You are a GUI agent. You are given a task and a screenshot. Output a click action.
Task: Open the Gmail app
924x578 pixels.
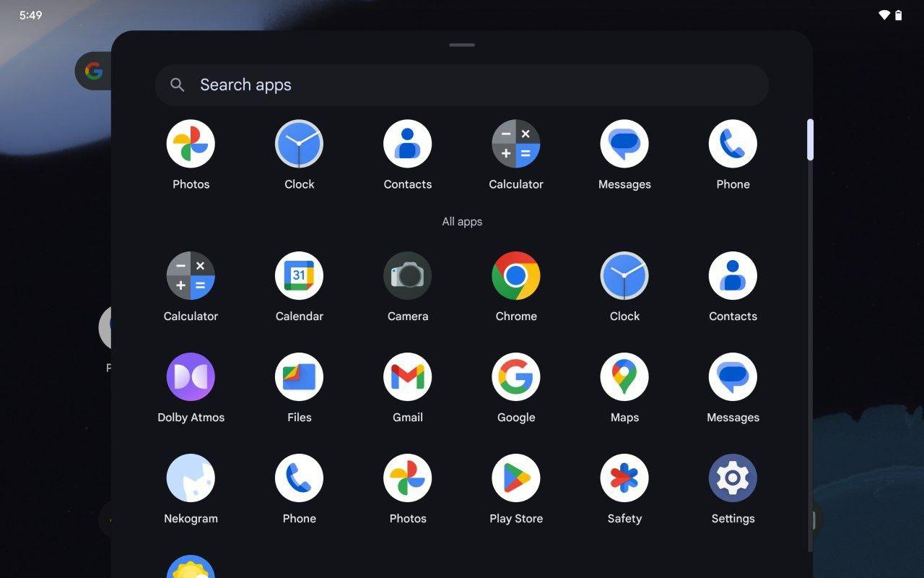[x=407, y=376]
